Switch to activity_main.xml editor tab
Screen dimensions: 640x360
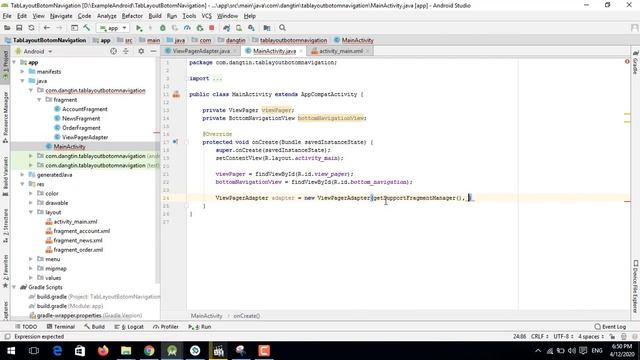(x=341, y=51)
